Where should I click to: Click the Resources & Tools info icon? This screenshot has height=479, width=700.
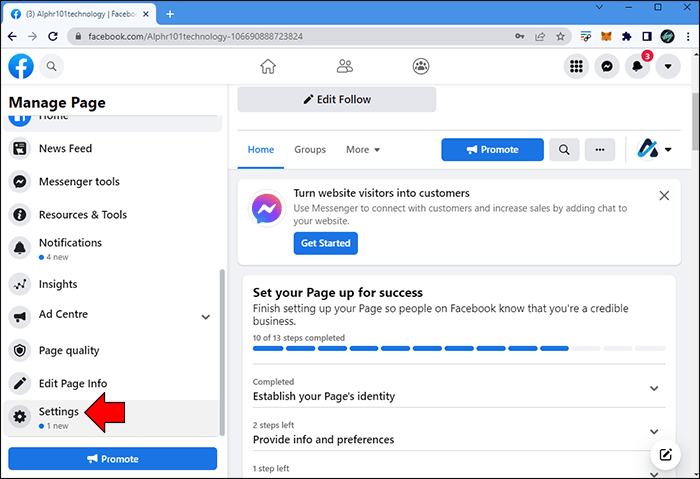20,215
